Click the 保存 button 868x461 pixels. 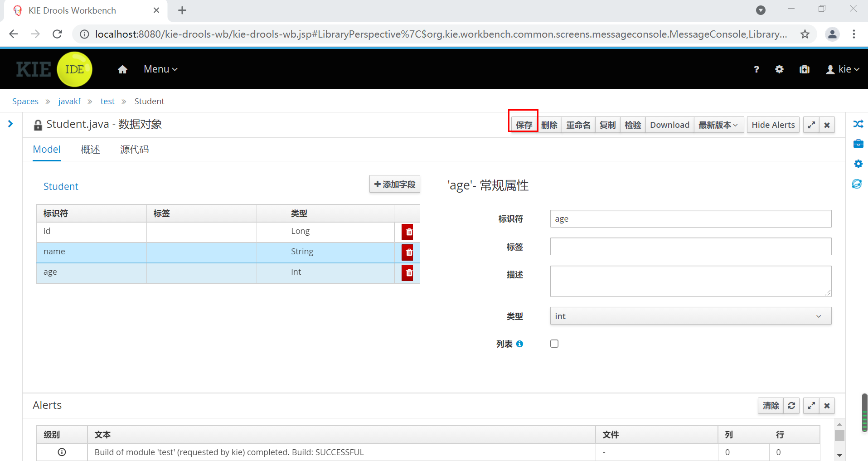point(524,125)
